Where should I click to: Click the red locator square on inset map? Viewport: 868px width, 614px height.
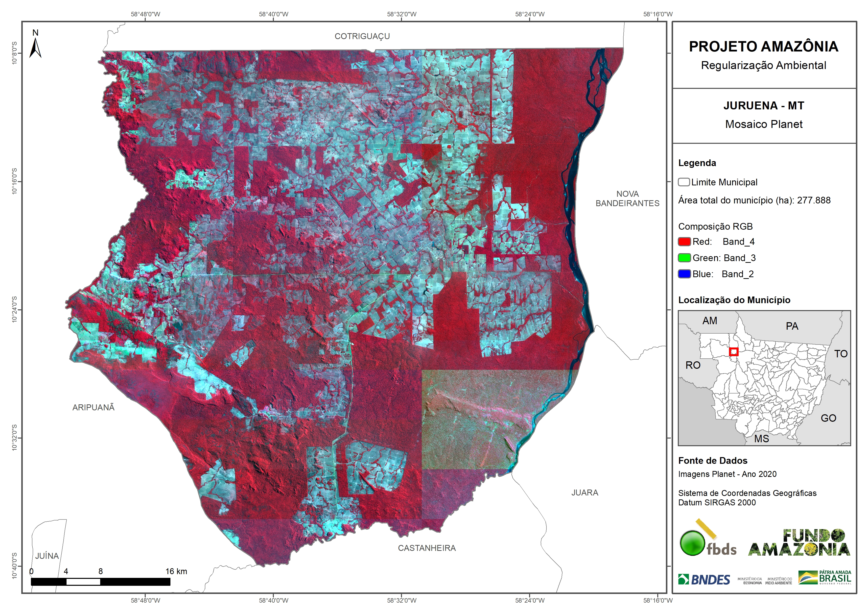coord(733,352)
